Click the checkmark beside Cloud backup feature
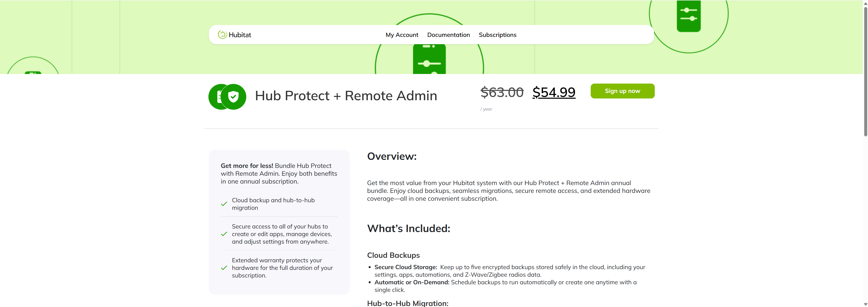The width and height of the screenshot is (868, 307). pyautogui.click(x=224, y=204)
